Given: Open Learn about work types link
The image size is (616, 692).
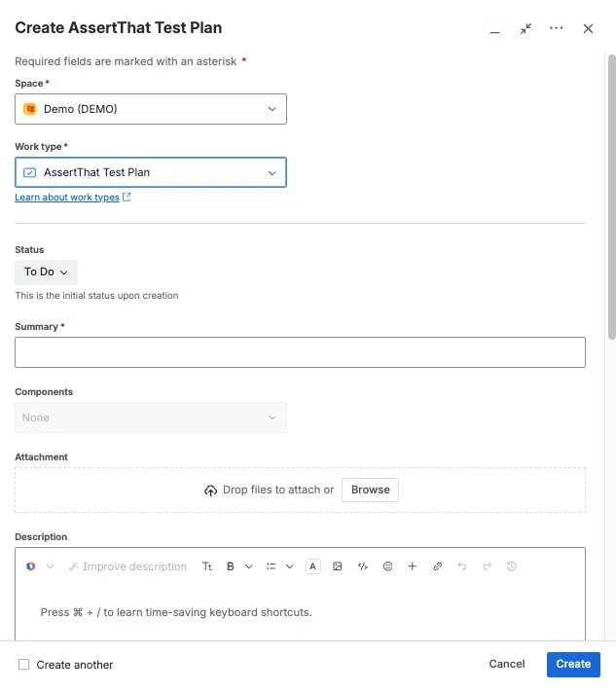Looking at the screenshot, I should [67, 198].
